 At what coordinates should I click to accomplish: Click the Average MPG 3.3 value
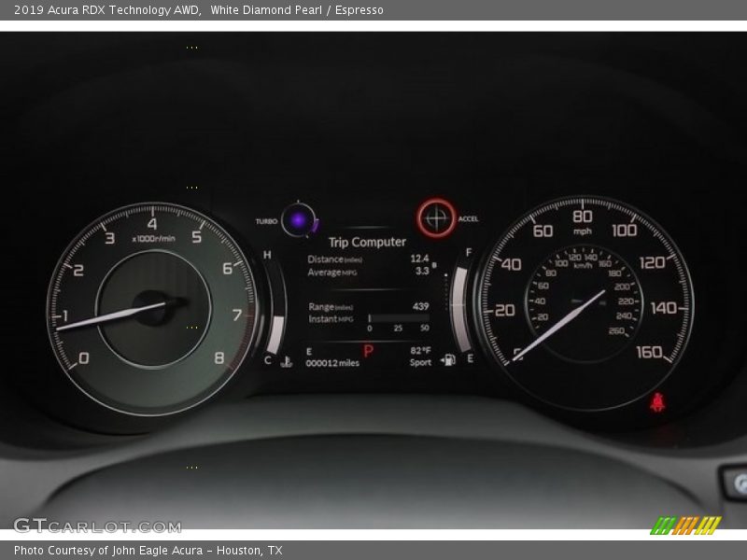[422, 272]
